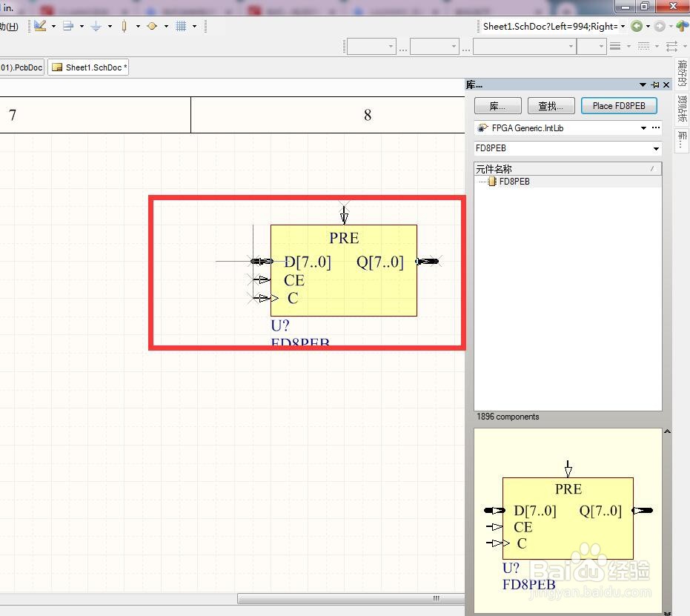Image resolution: width=690 pixels, height=616 pixels.
Task: Click the ellipsis button beside library selector
Action: click(656, 127)
